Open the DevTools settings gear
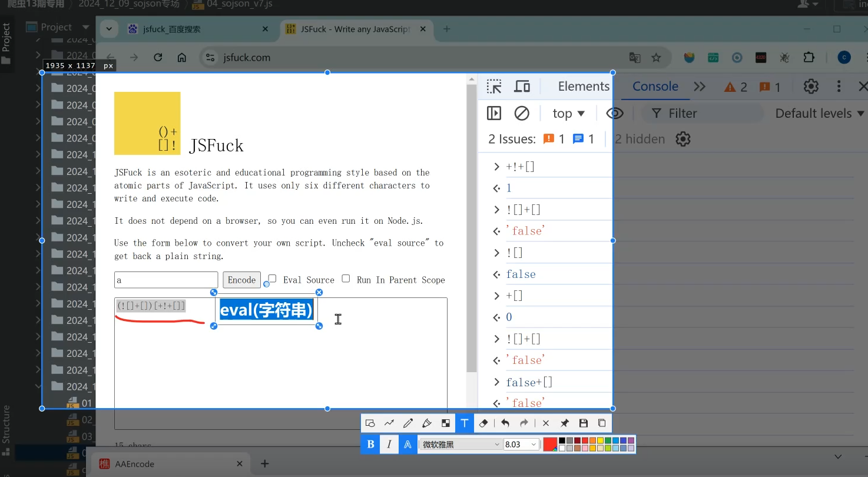The image size is (868, 477). click(x=811, y=87)
